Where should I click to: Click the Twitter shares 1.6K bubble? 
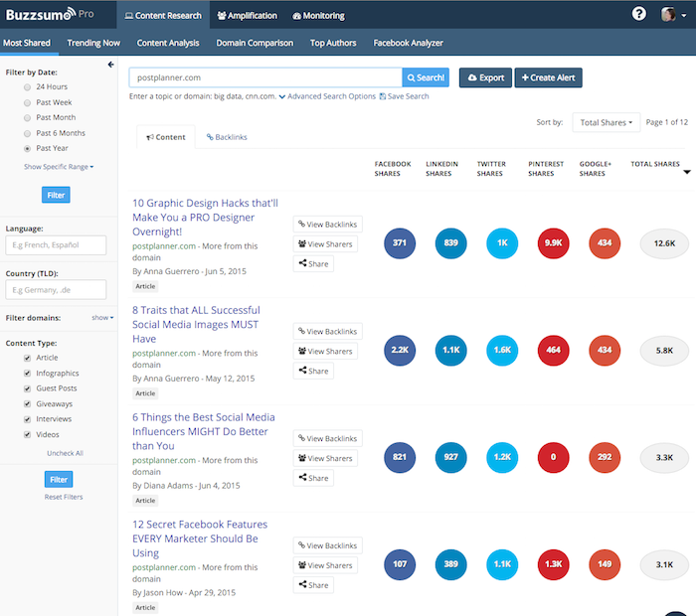click(502, 351)
